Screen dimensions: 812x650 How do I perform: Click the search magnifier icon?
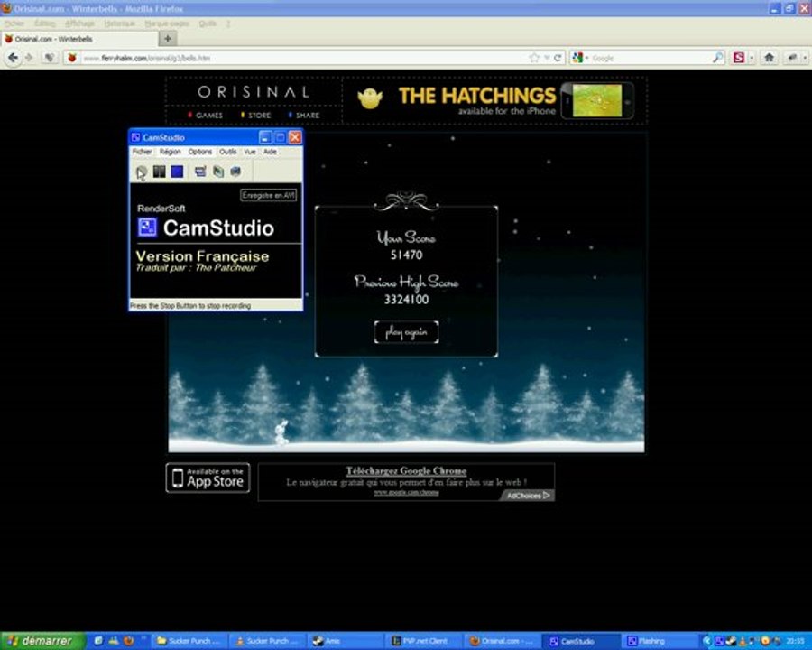(718, 58)
